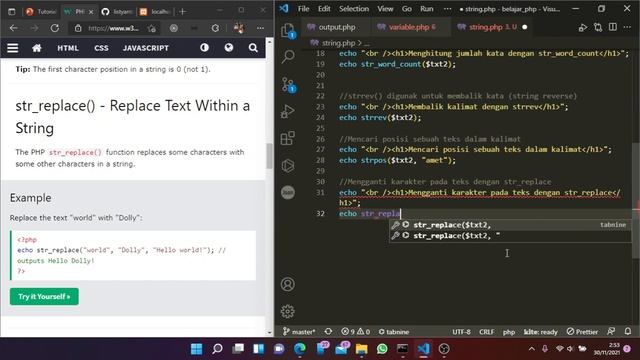Open the notifications bell in status bar
This screenshot has width=640, height=360.
pyautogui.click(x=628, y=331)
